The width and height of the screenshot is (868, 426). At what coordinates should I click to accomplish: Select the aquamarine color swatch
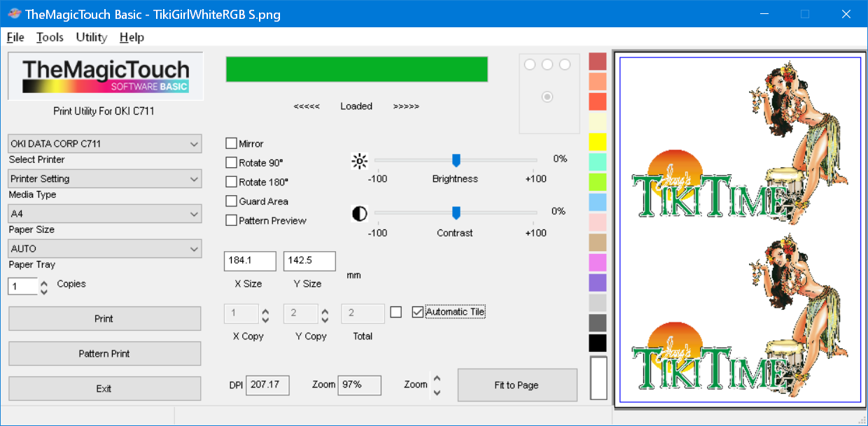[597, 162]
